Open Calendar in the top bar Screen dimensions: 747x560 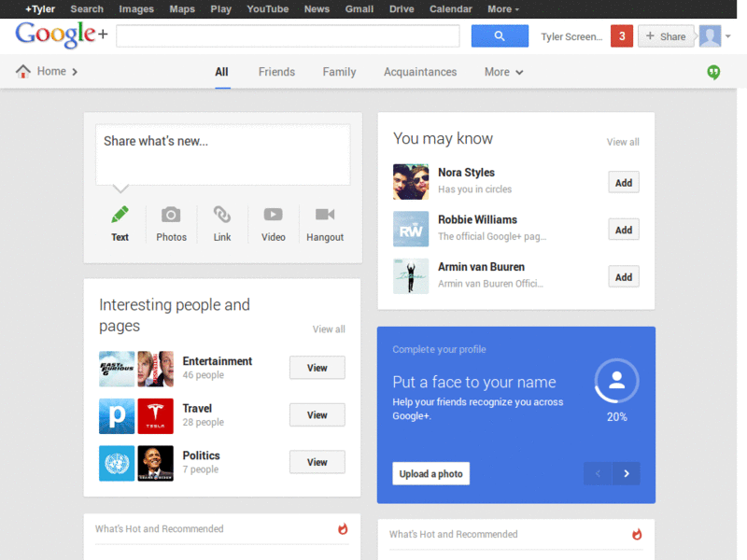point(451,9)
